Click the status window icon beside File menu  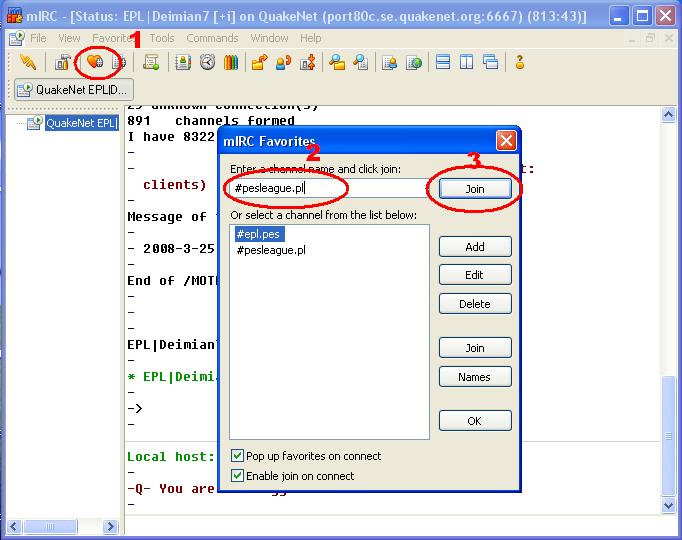click(x=17, y=38)
